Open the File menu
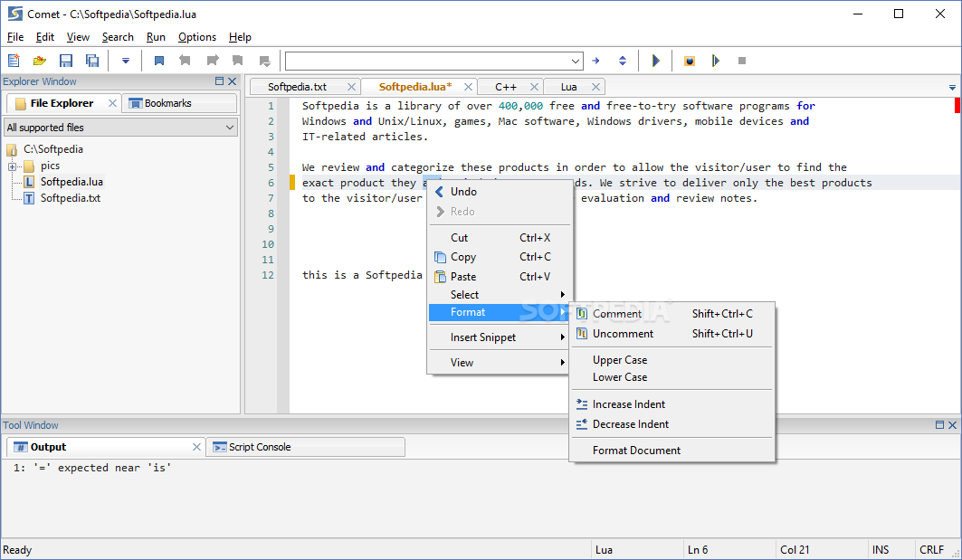The width and height of the screenshot is (962, 560). pyautogui.click(x=15, y=37)
